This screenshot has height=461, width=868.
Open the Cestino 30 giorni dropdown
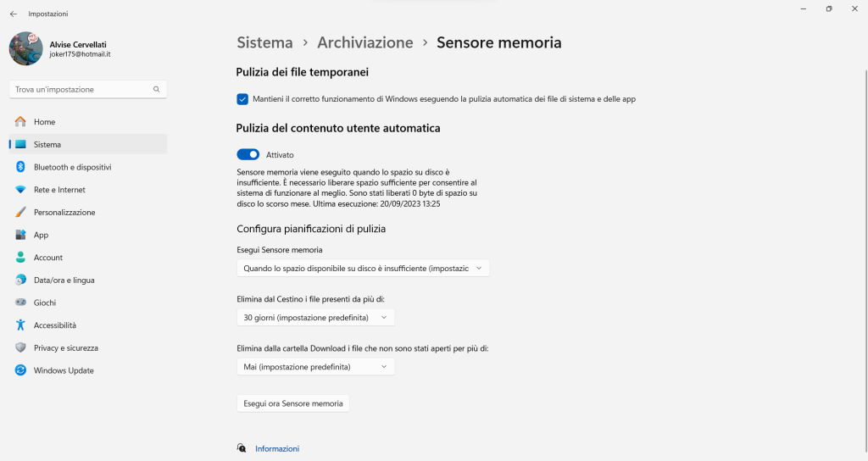click(x=315, y=318)
